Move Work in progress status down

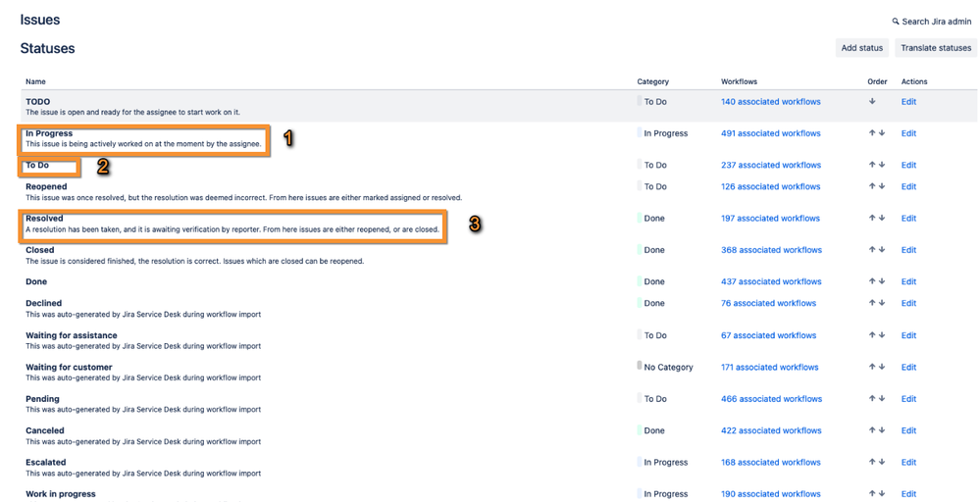pos(882,494)
